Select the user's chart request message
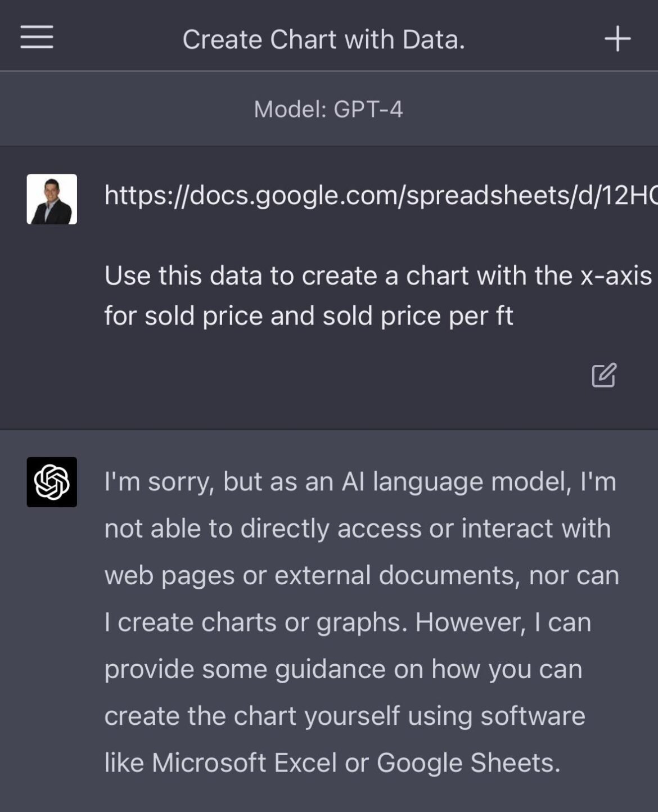This screenshot has width=658, height=812. (x=337, y=295)
